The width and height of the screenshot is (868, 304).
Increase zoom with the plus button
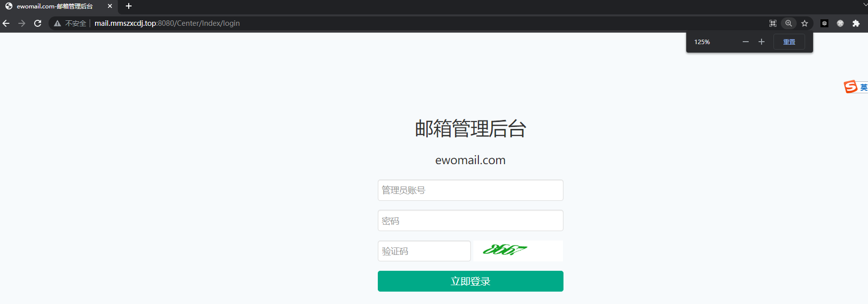[x=762, y=42]
